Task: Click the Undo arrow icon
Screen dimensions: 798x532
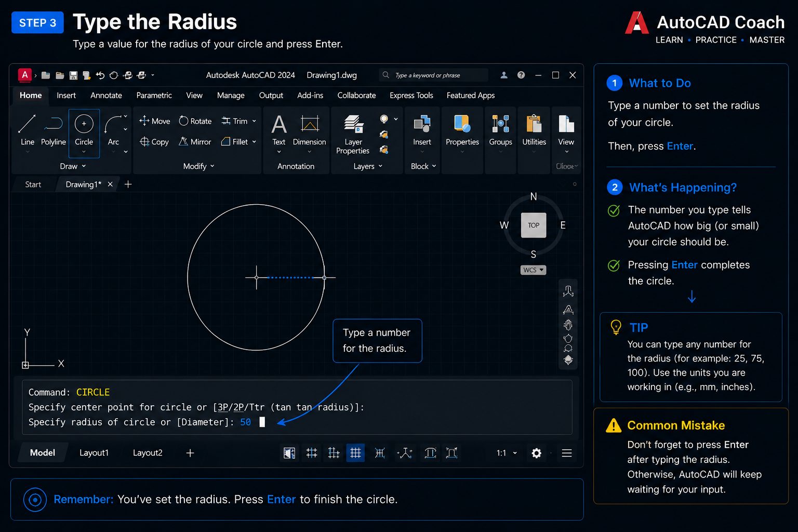Action: [x=100, y=75]
